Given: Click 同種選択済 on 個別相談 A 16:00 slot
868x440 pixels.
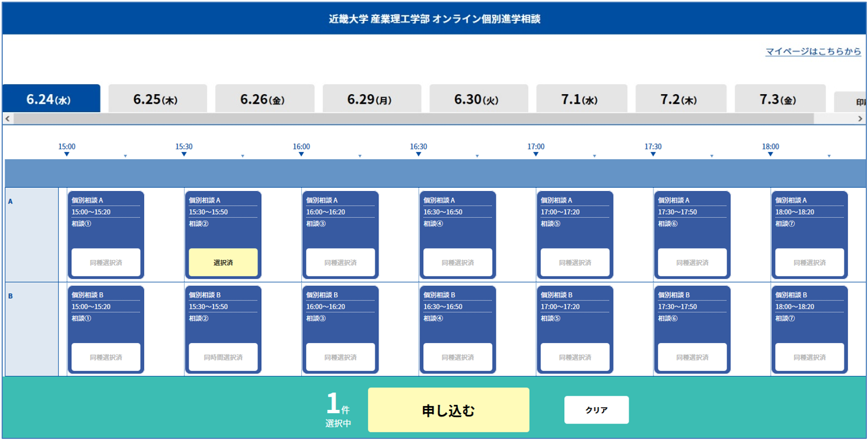Looking at the screenshot, I should [340, 263].
